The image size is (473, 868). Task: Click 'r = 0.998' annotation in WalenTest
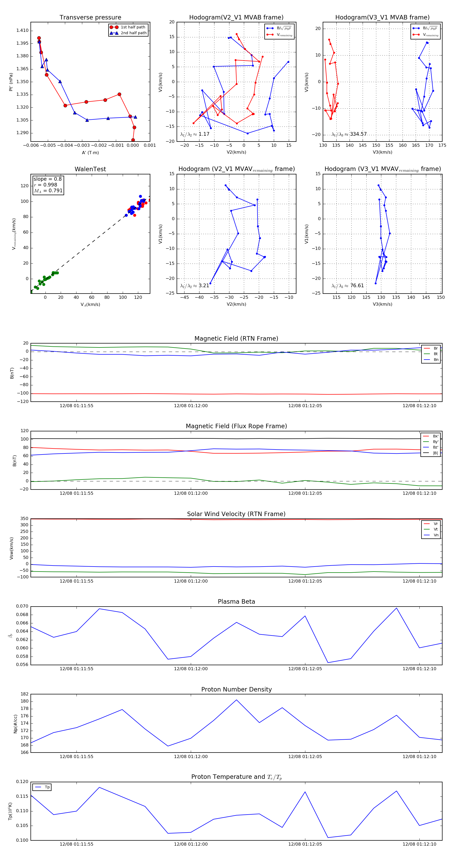(x=45, y=185)
